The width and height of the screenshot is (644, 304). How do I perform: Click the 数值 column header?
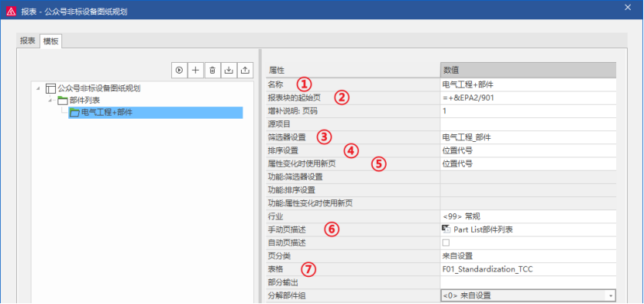pyautogui.click(x=529, y=71)
